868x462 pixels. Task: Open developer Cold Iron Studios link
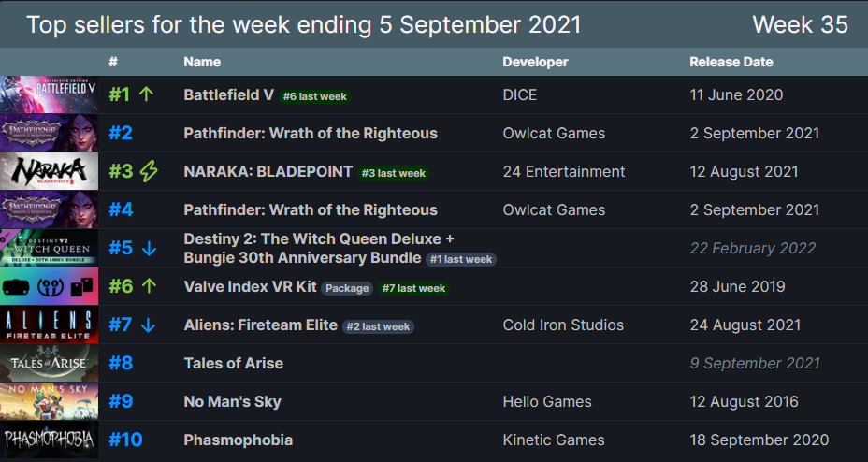coord(563,325)
